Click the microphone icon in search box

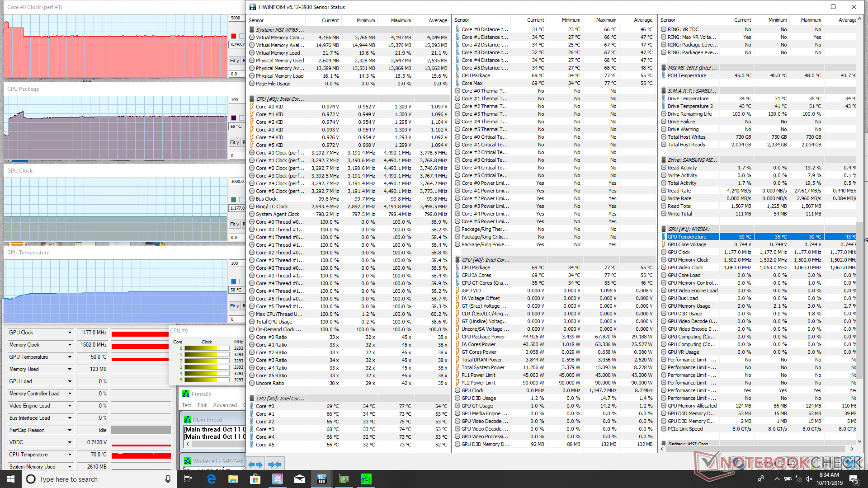(168, 479)
